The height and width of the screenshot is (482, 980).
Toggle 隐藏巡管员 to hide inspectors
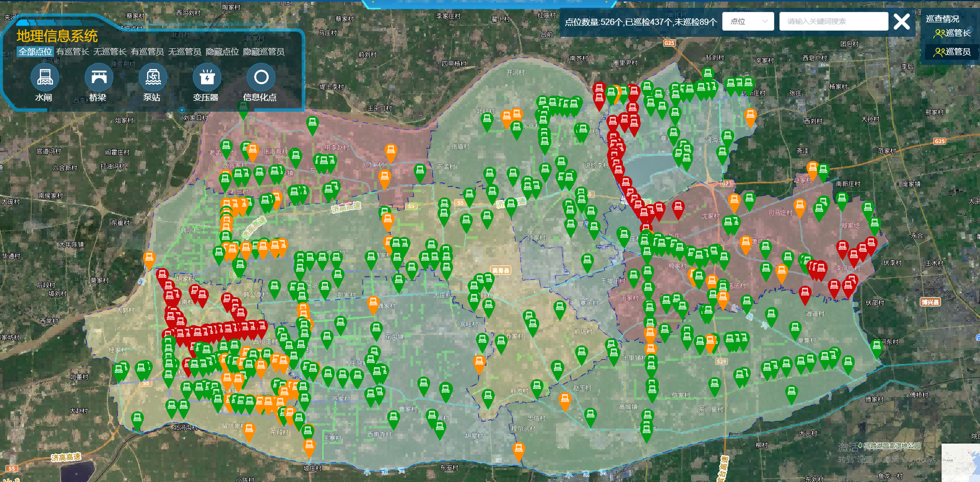[263, 51]
